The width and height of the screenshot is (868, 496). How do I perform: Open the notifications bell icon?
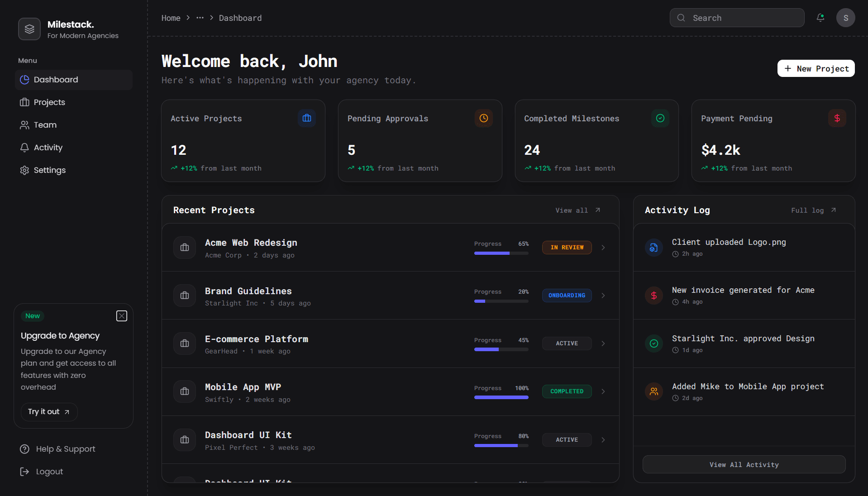click(820, 18)
